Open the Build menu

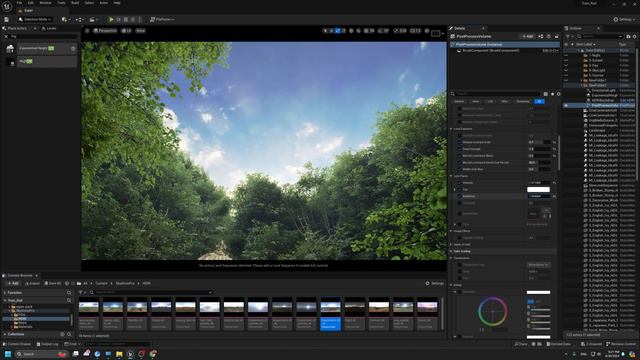tap(75, 3)
